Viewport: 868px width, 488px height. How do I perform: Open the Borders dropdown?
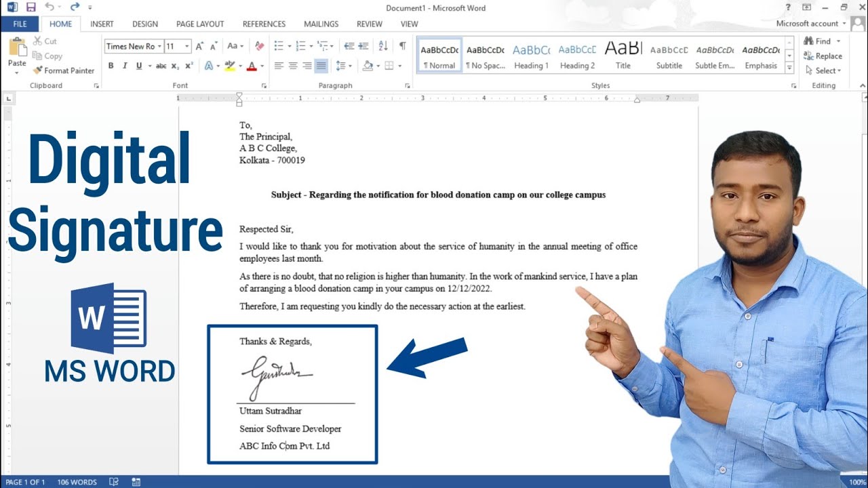[400, 66]
